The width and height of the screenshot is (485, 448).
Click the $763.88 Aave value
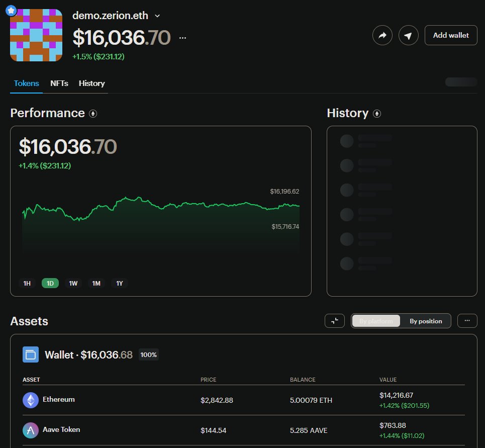(393, 425)
